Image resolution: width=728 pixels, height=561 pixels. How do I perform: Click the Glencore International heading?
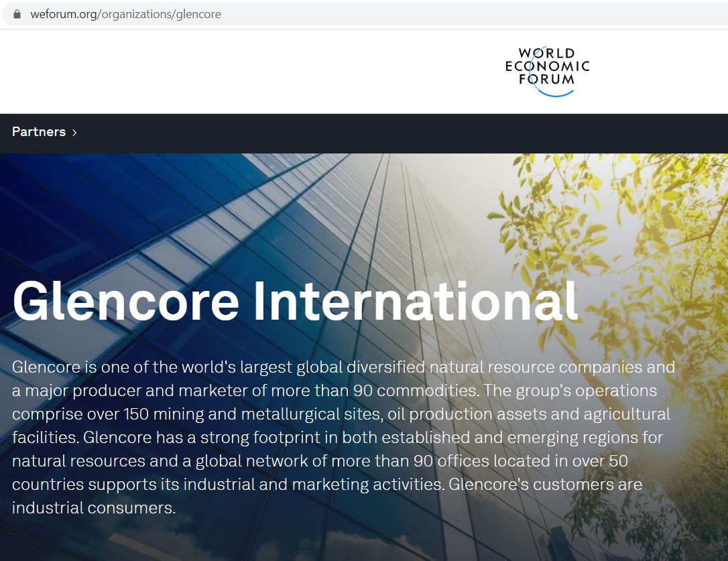295,301
